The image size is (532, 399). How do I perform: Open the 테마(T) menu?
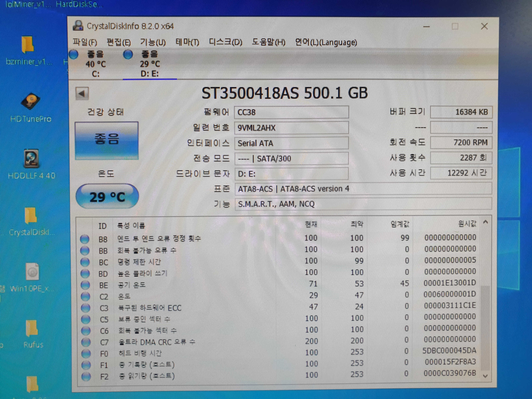pos(187,42)
